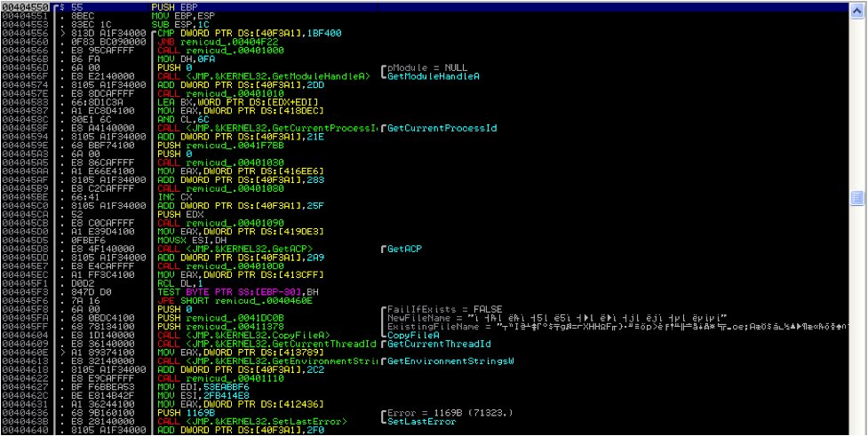Select the CALL remicud_.00401110 instruction
The height and width of the screenshot is (436, 868).
(x=221, y=378)
